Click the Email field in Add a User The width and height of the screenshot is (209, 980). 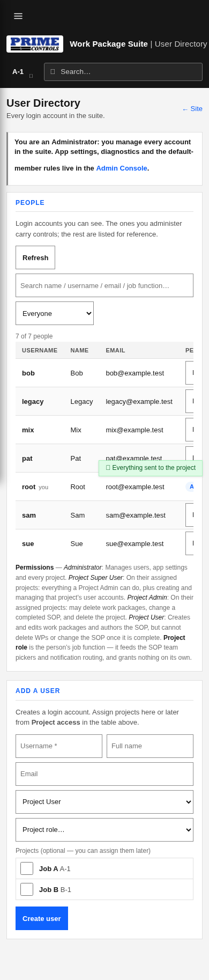pyautogui.click(x=104, y=774)
